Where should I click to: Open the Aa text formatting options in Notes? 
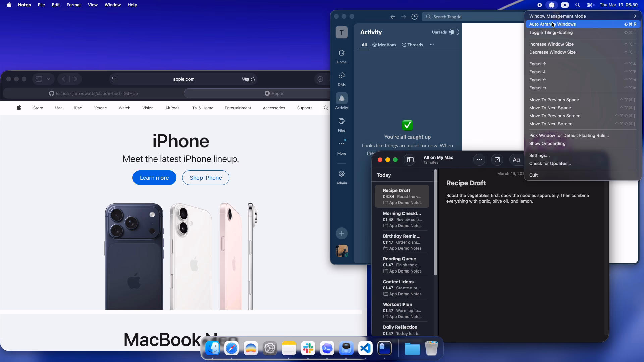[x=516, y=160]
